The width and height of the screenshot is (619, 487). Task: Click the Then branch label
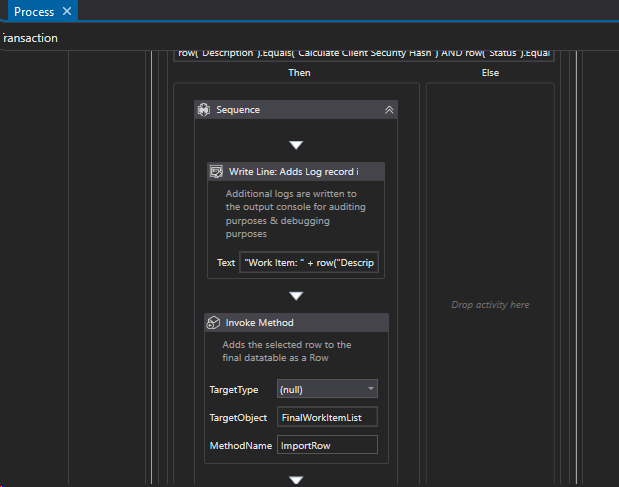[x=299, y=73]
